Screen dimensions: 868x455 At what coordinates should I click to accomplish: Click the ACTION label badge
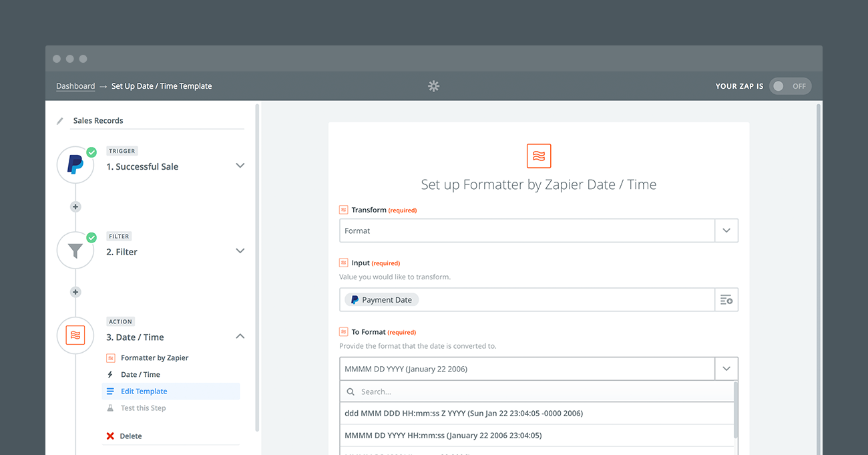point(121,321)
